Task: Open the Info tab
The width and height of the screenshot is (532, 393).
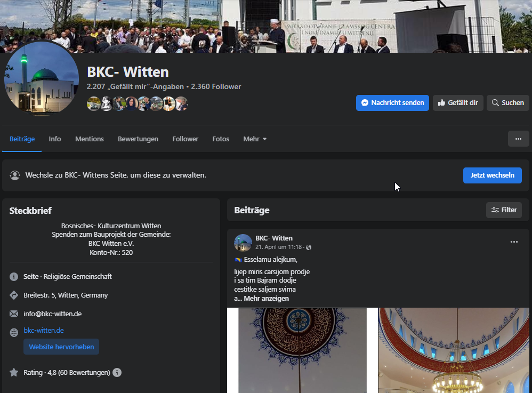Action: click(54, 139)
